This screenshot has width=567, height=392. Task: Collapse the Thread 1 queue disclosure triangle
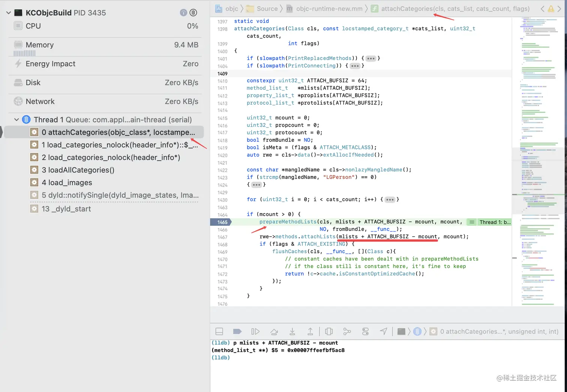pos(16,119)
